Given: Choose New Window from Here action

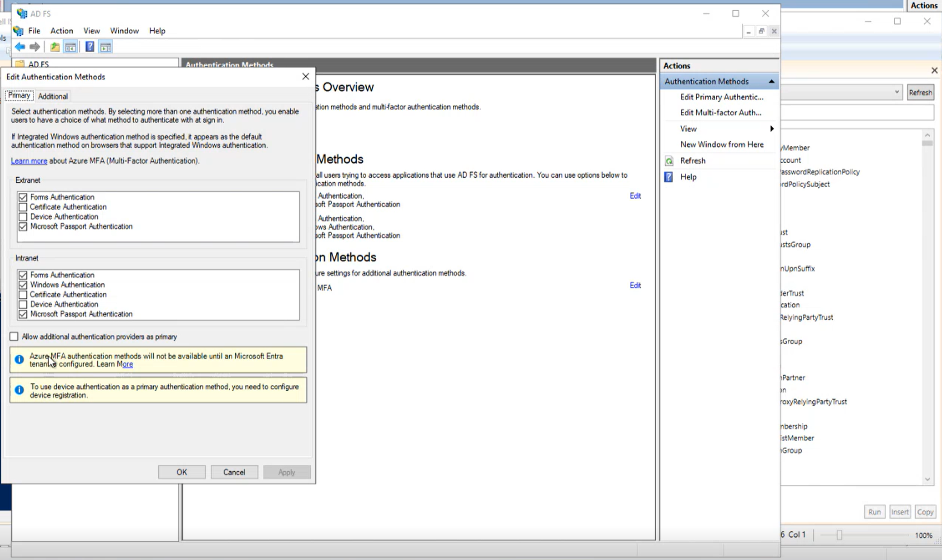Looking at the screenshot, I should (x=722, y=145).
